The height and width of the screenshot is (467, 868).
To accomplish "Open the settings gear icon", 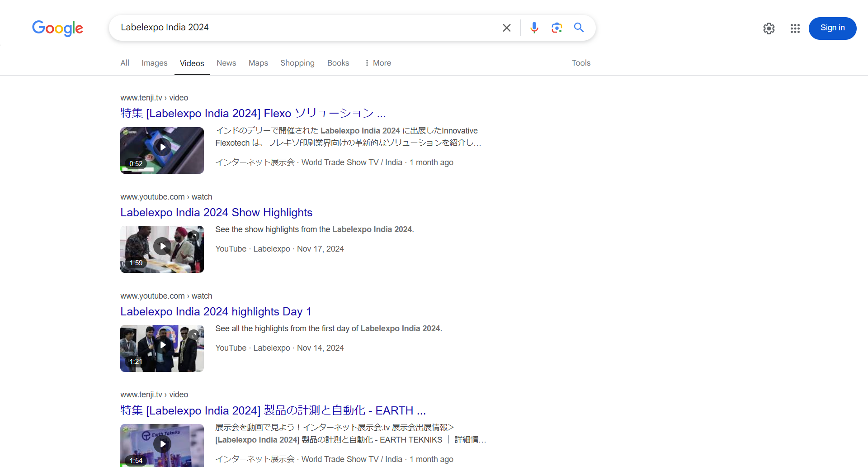I will (x=769, y=29).
